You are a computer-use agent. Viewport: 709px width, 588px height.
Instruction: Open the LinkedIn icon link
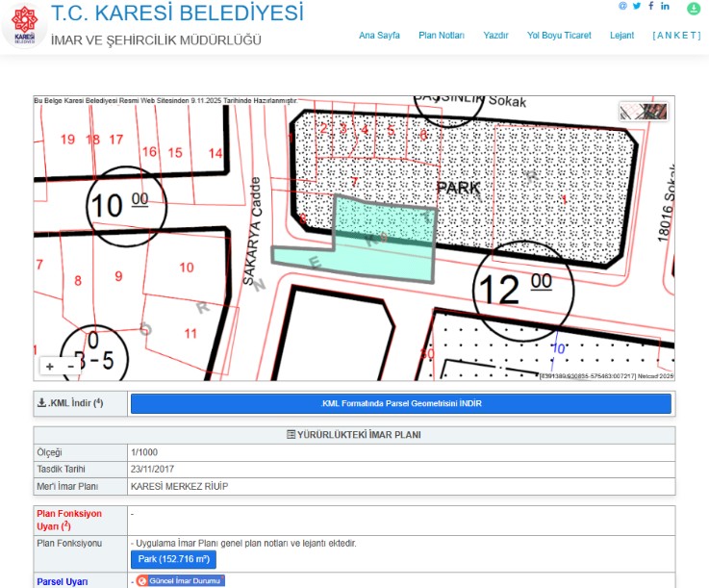tap(665, 6)
